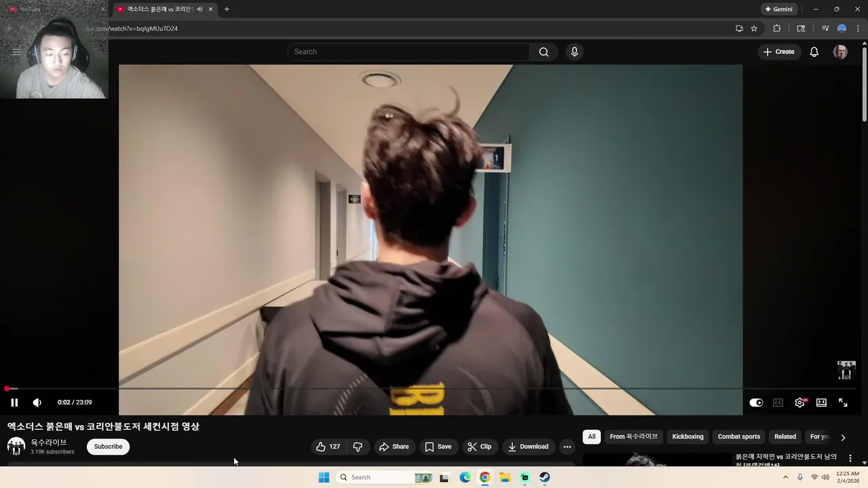Screen dimensions: 868x488
Task: Open the 육수라이브 channel name link
Action: pos(49,443)
